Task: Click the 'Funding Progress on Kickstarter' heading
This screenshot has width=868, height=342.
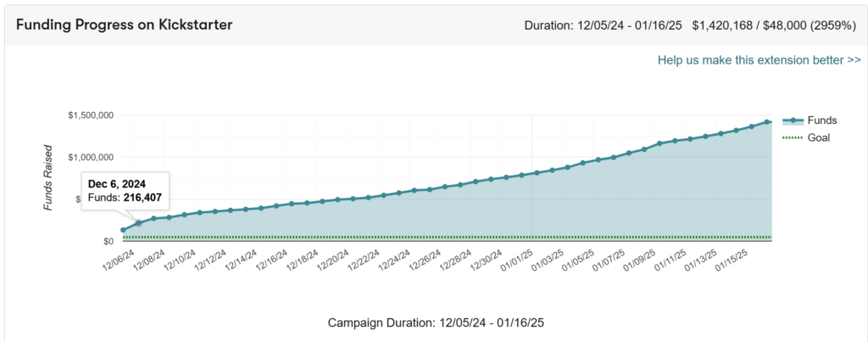Action: (x=124, y=24)
